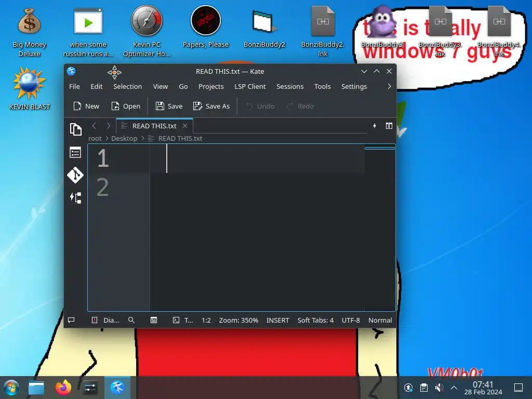Click the cursor position 1:2 indicator

point(206,320)
